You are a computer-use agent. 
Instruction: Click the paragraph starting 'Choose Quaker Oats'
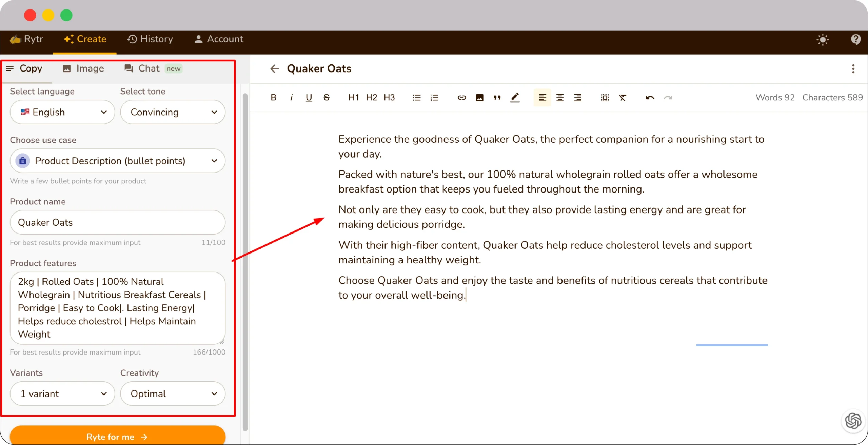point(553,288)
